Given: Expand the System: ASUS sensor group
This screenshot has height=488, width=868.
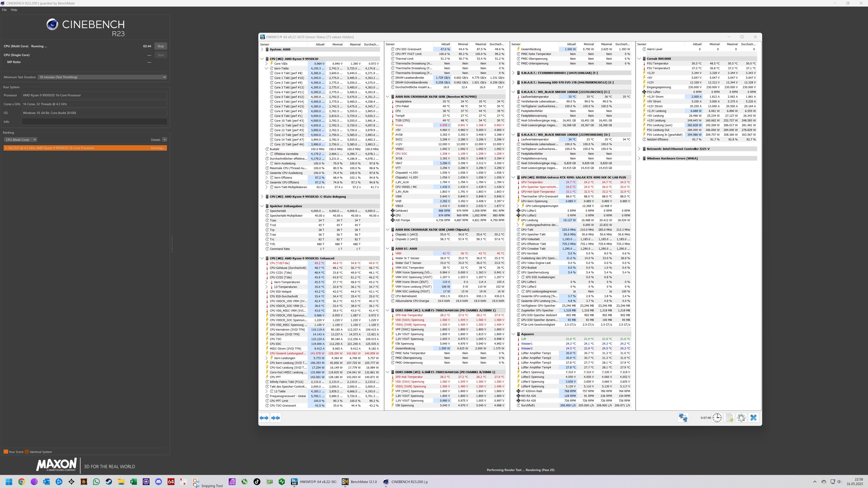Looking at the screenshot, I should click(262, 50).
